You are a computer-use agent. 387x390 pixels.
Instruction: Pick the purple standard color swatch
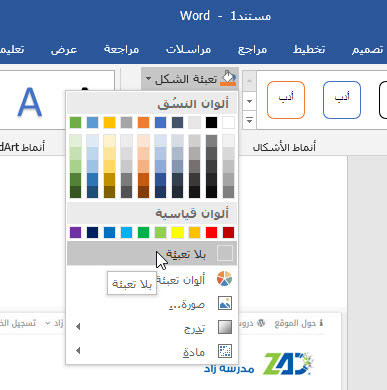pyautogui.click(x=76, y=232)
